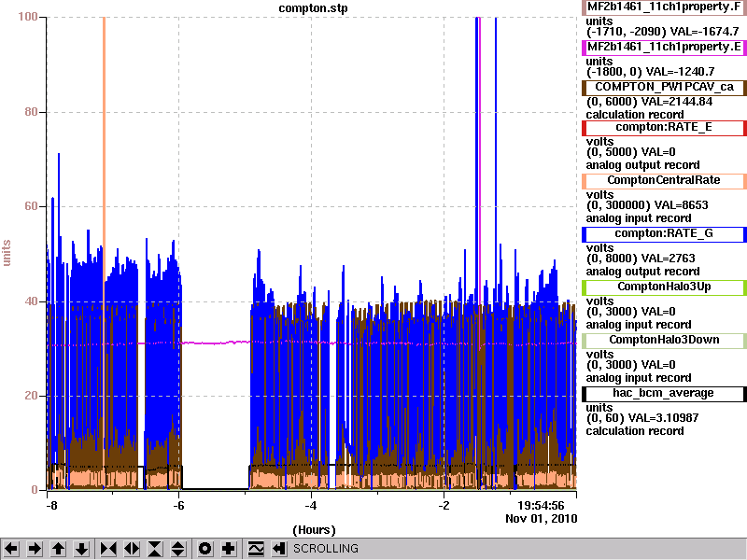Image resolution: width=747 pixels, height=560 pixels.
Task: Select the ComptonHalo3Up curve legend
Action: (x=664, y=287)
